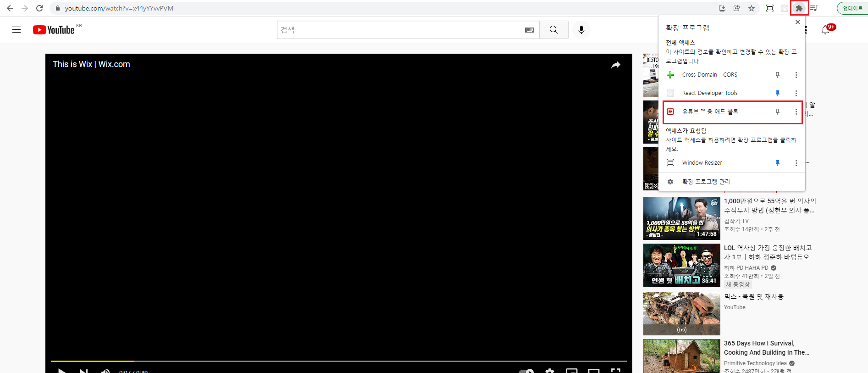Bookmark this page with the star icon
Screen dimensions: 868x373
pyautogui.click(x=752, y=8)
